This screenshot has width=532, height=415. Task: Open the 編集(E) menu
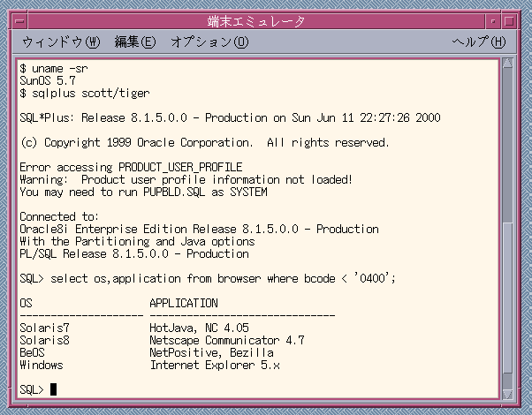(135, 42)
